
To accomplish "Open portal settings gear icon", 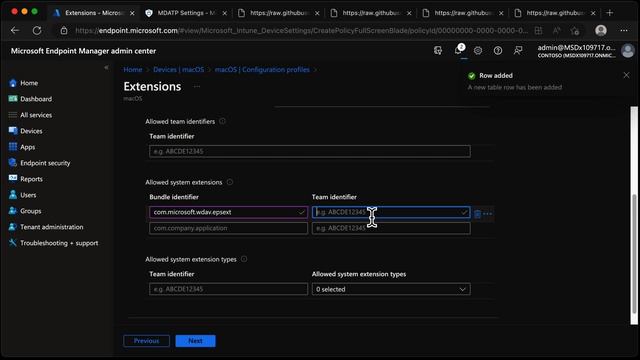I will click(478, 51).
